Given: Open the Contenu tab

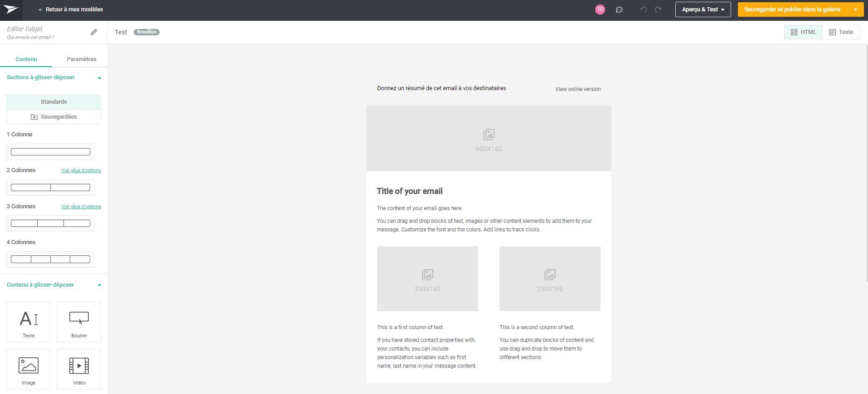Looking at the screenshot, I should [26, 59].
